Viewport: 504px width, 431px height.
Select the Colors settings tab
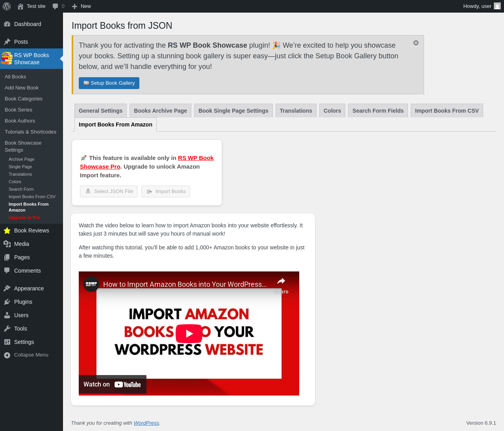coord(332,111)
